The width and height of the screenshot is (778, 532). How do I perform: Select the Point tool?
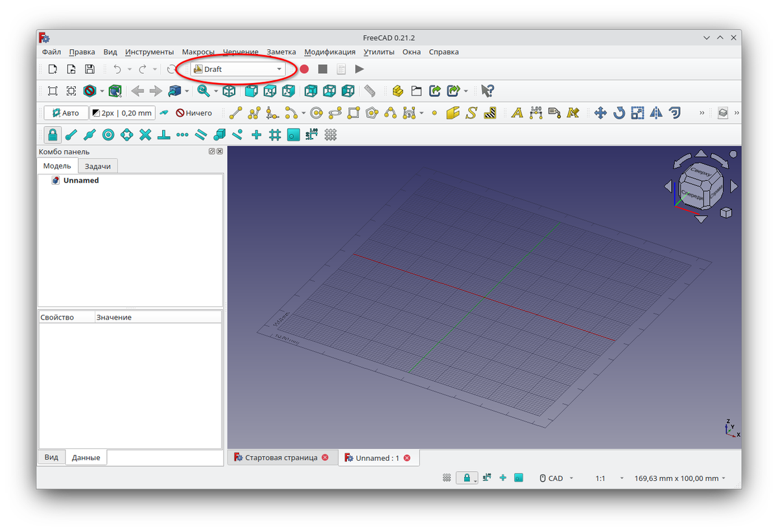click(x=434, y=113)
